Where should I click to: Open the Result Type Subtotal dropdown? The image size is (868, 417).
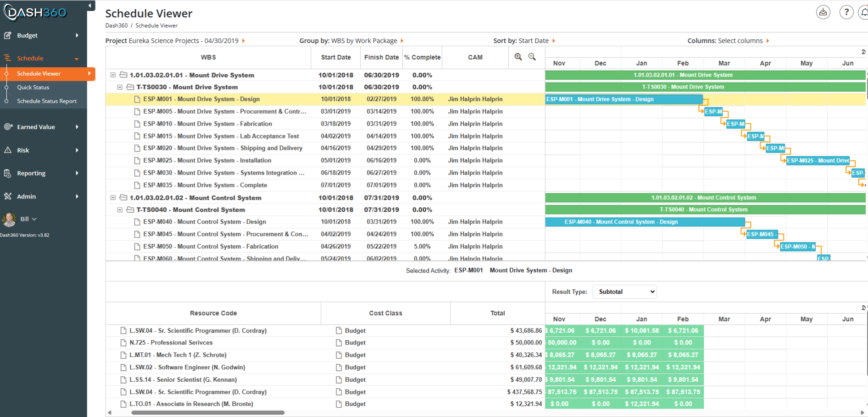pos(624,291)
